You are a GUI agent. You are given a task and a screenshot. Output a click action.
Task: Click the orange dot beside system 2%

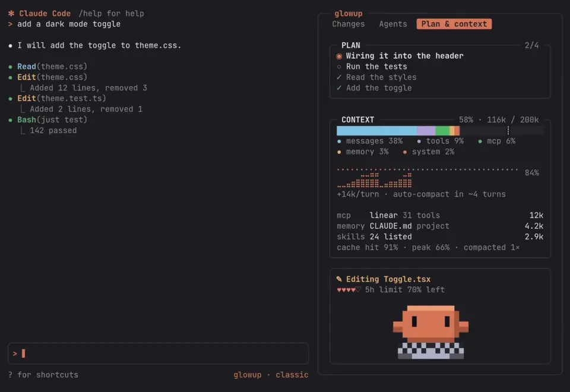(405, 152)
